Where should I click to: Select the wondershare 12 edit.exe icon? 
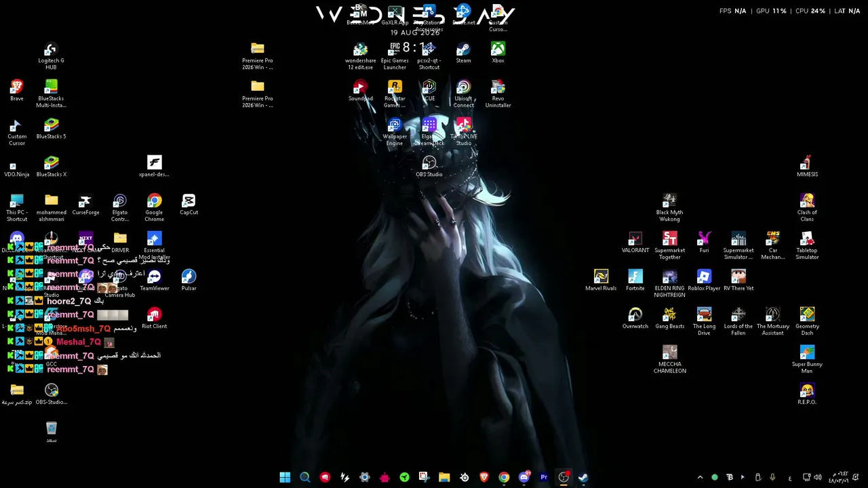click(360, 56)
